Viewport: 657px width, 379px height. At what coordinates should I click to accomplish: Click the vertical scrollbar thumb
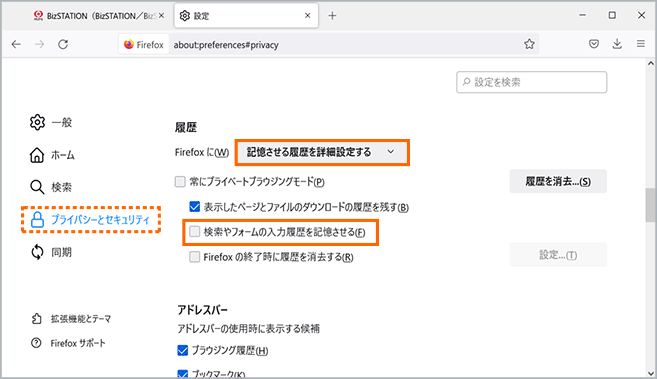point(650,205)
